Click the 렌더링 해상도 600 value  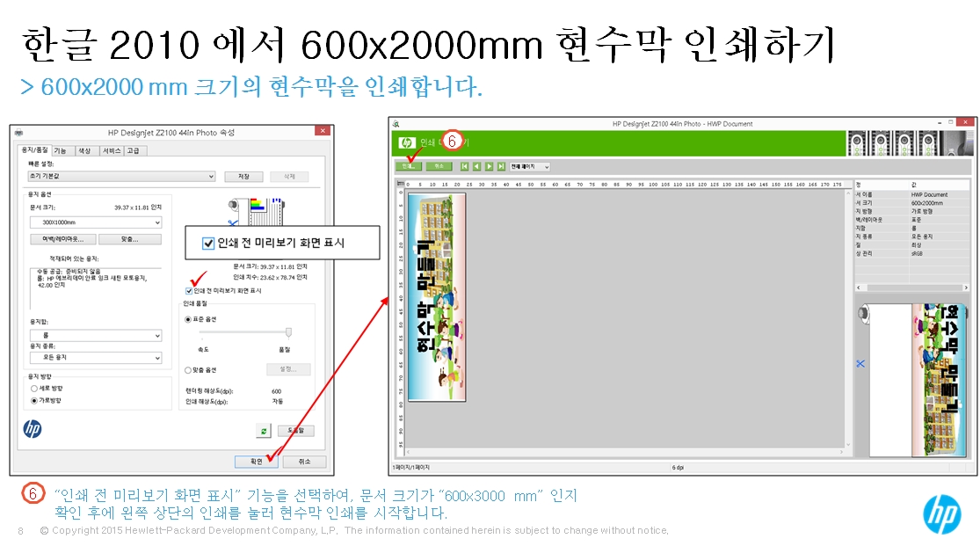coord(276,391)
